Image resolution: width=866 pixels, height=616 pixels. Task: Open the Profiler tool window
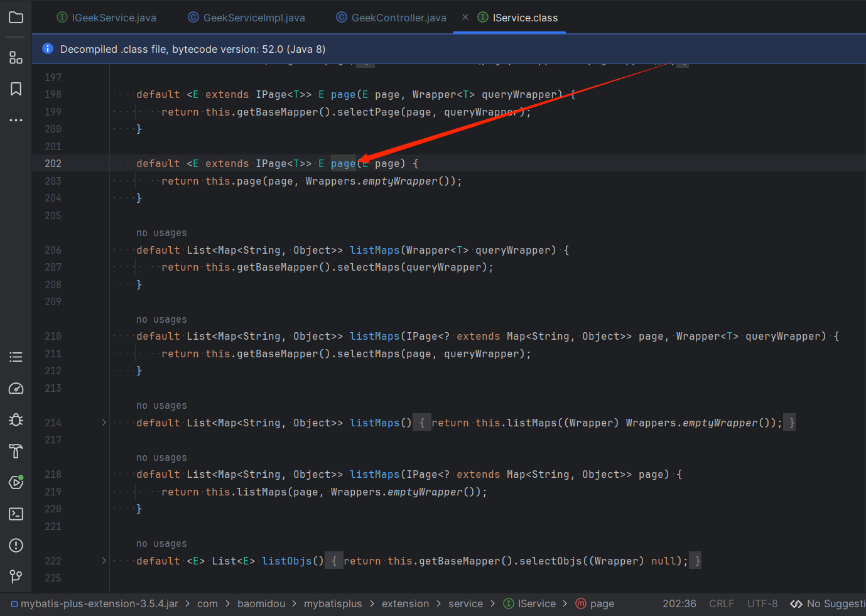pyautogui.click(x=16, y=388)
